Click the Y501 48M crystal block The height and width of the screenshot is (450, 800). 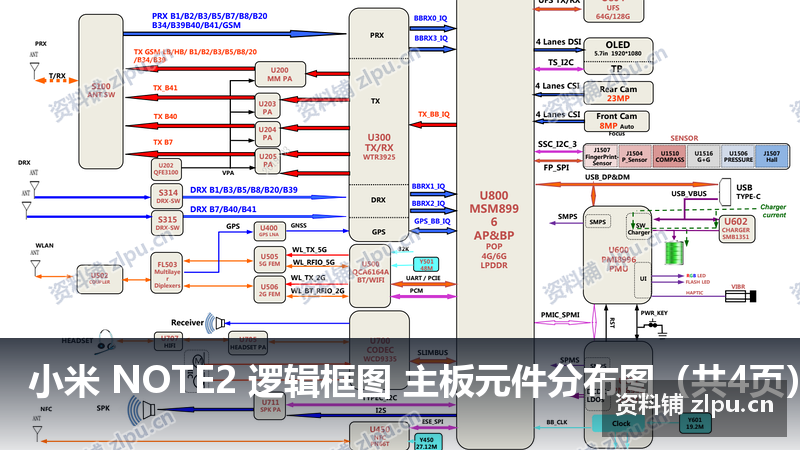(x=426, y=265)
